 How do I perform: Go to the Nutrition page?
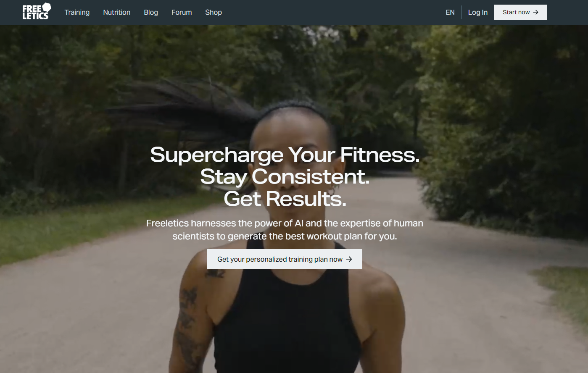tap(117, 12)
